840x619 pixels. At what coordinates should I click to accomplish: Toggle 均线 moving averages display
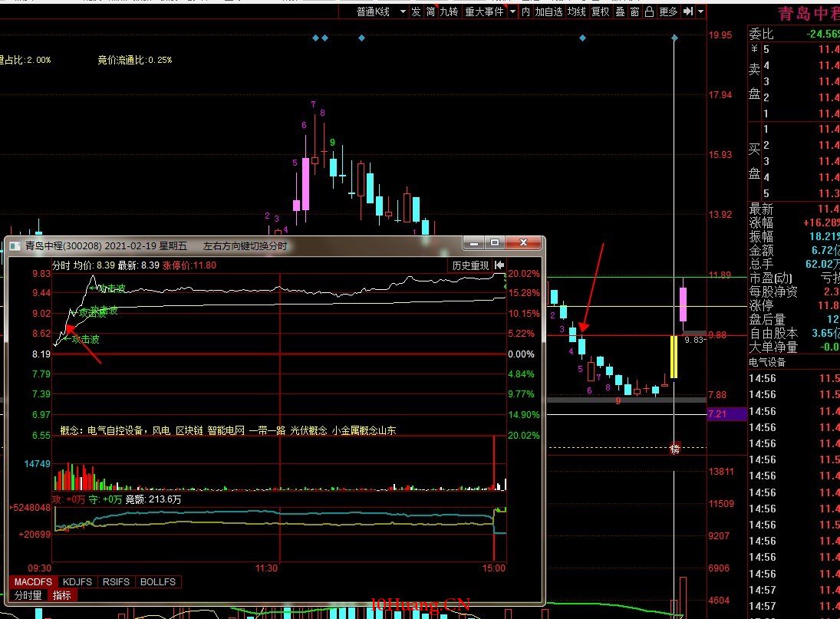[577, 12]
